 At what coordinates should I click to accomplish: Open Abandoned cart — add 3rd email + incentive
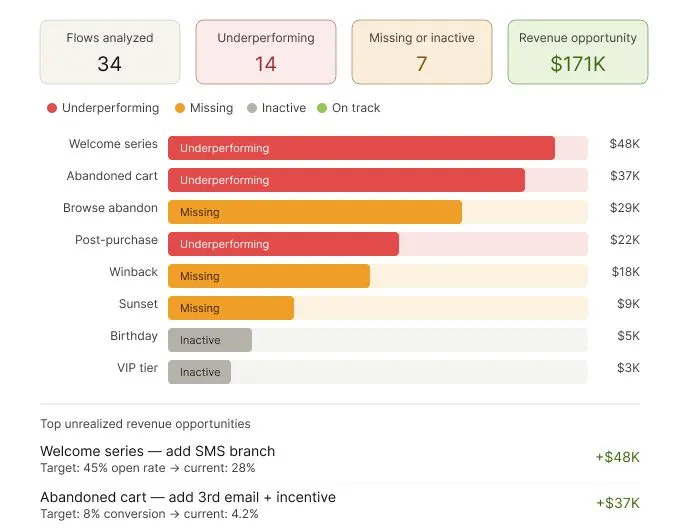[x=188, y=497]
